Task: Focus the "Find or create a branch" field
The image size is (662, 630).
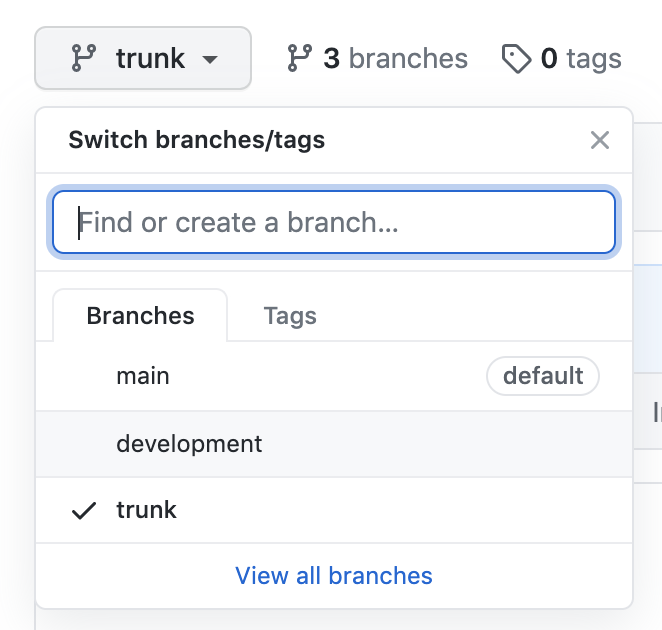Action: point(334,222)
